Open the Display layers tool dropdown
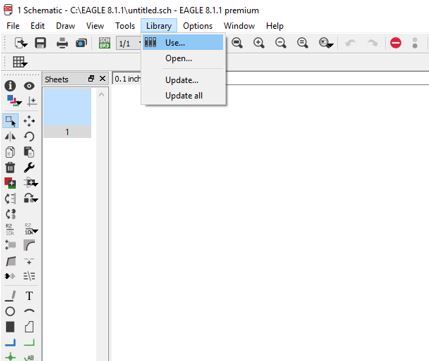The height and width of the screenshot is (361, 429). coord(14,101)
